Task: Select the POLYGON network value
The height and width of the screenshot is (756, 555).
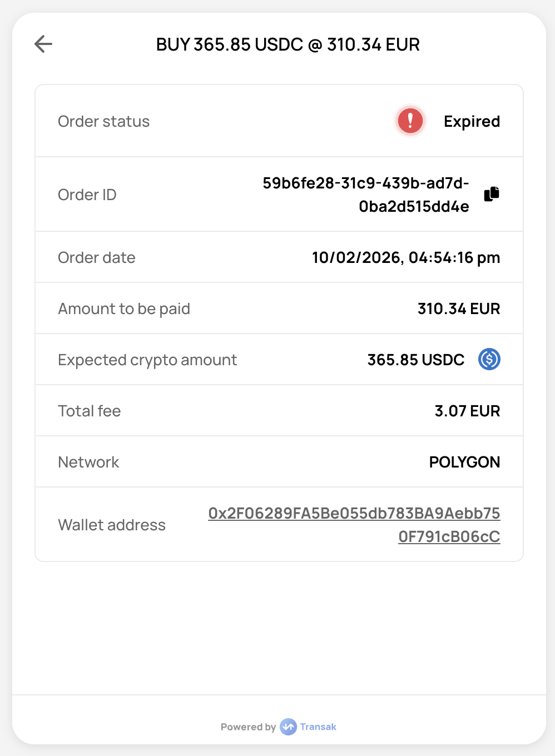Action: 464,462
